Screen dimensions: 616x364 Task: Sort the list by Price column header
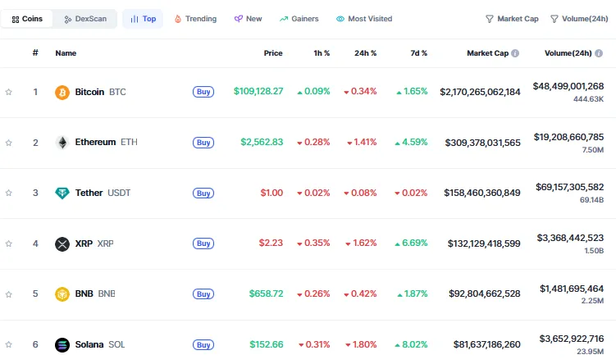[x=272, y=53]
